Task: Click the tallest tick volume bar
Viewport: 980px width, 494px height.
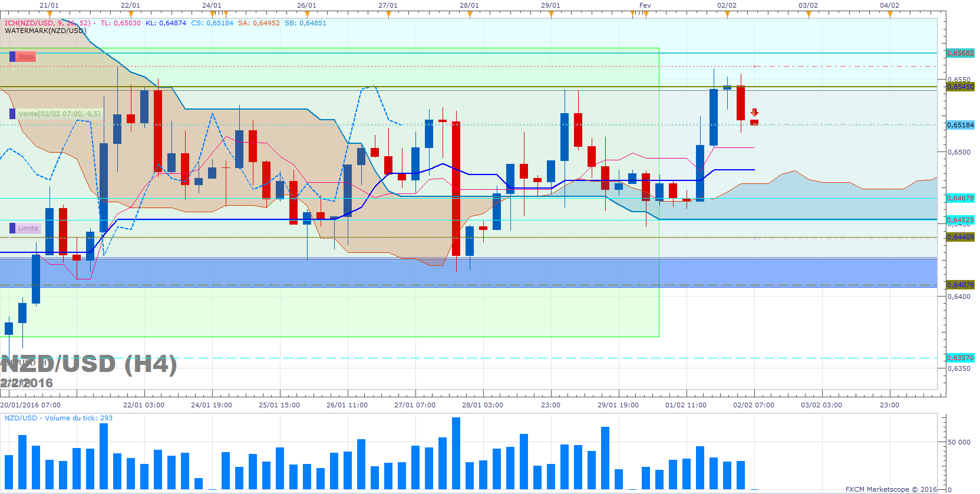Action: click(456, 453)
